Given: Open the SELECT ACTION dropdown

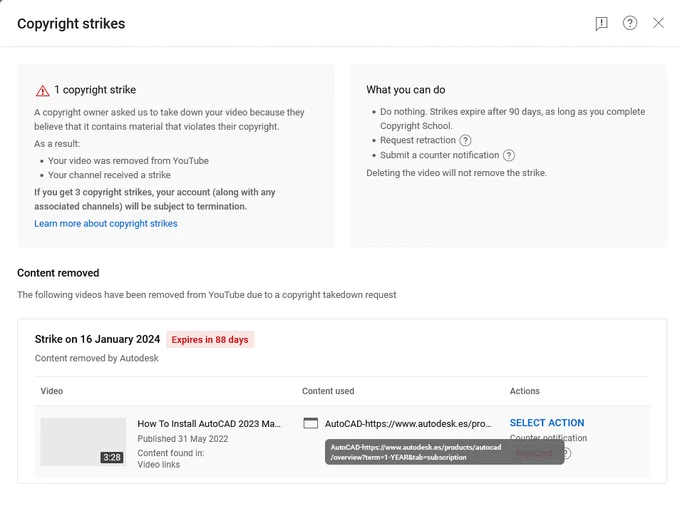Looking at the screenshot, I should tap(547, 423).
